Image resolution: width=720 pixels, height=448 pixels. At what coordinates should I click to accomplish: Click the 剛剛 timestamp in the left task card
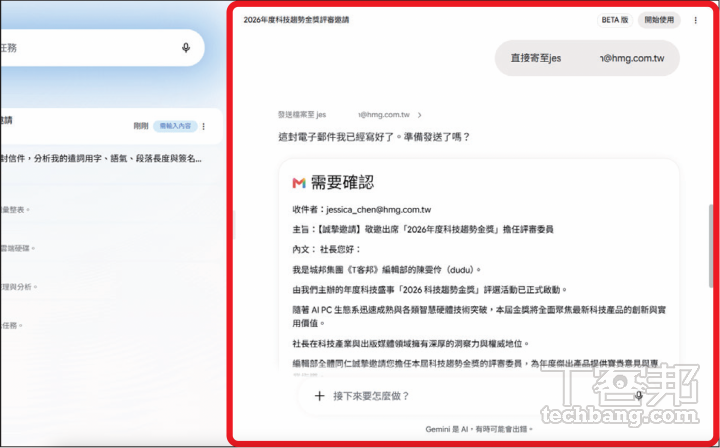pyautogui.click(x=141, y=126)
